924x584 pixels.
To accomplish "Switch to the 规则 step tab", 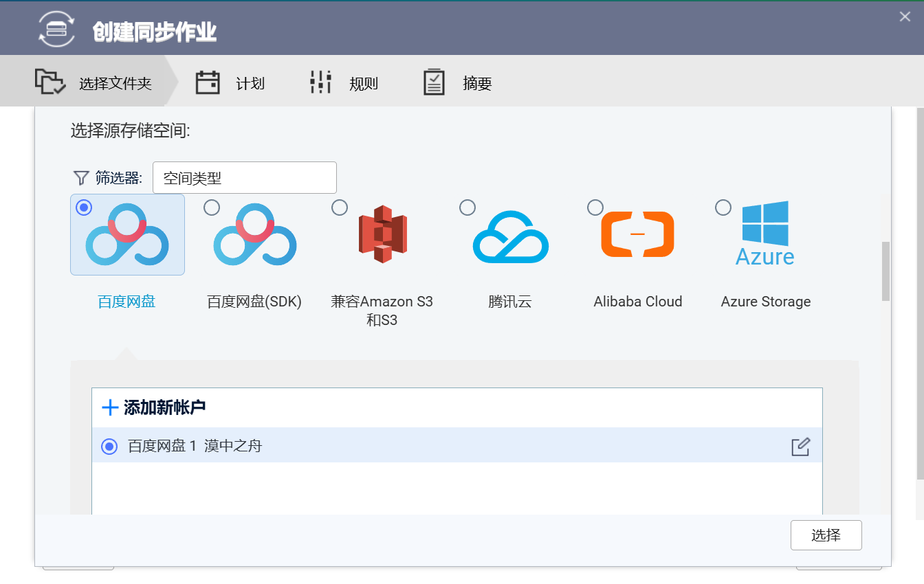I will [x=344, y=83].
